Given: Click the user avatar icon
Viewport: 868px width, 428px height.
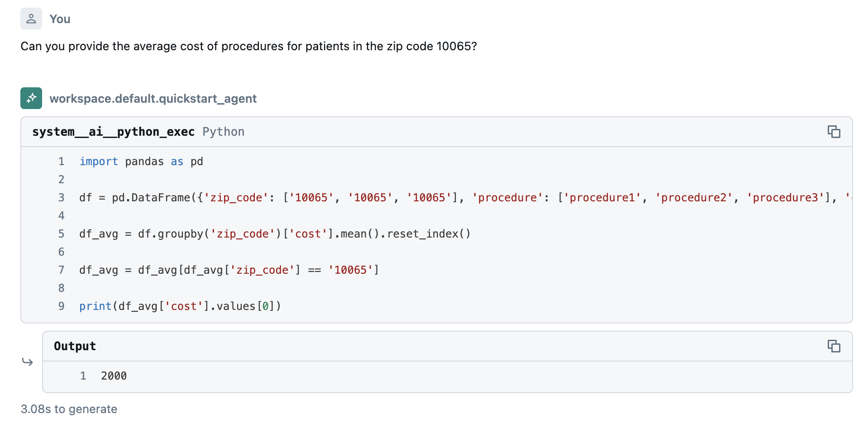Looking at the screenshot, I should pyautogui.click(x=31, y=19).
